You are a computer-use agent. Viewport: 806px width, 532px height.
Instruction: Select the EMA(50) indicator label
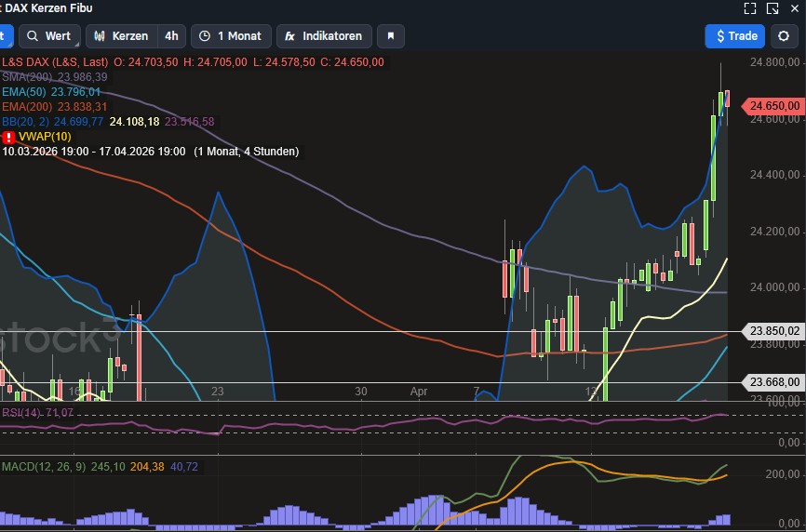click(x=26, y=92)
